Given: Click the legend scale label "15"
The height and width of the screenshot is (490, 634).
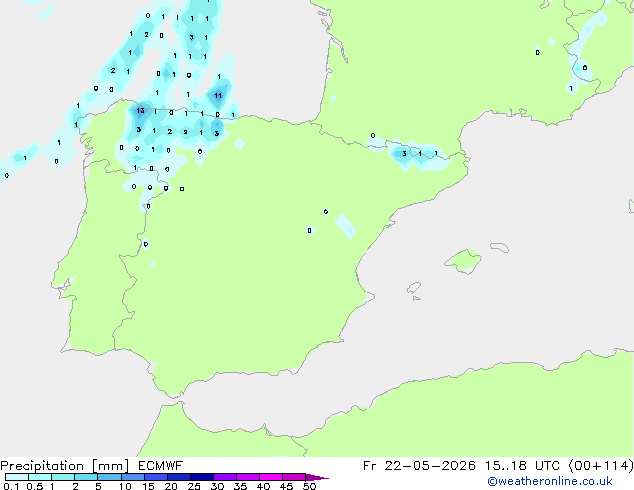Looking at the screenshot, I should [148, 486].
